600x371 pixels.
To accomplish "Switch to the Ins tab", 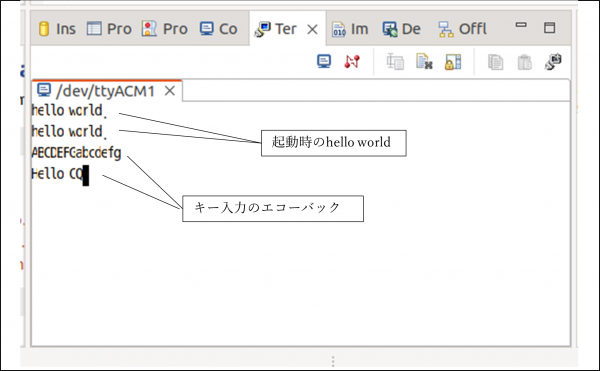I will click(x=57, y=29).
